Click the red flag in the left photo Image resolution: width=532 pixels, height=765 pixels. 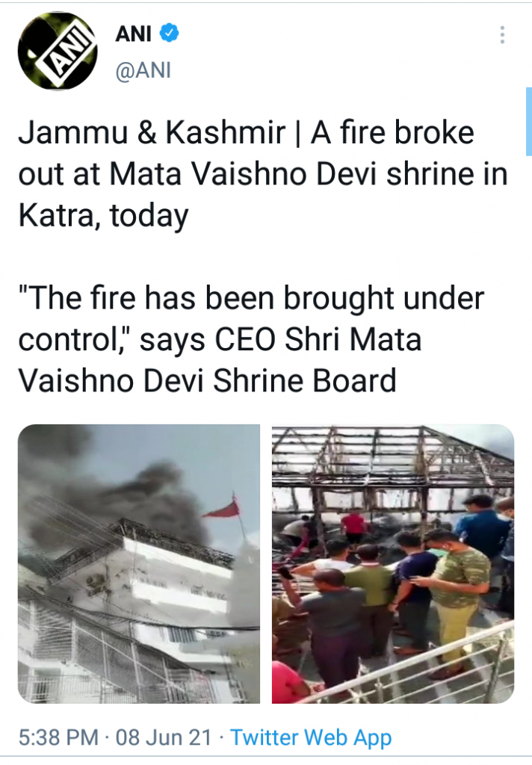click(223, 509)
